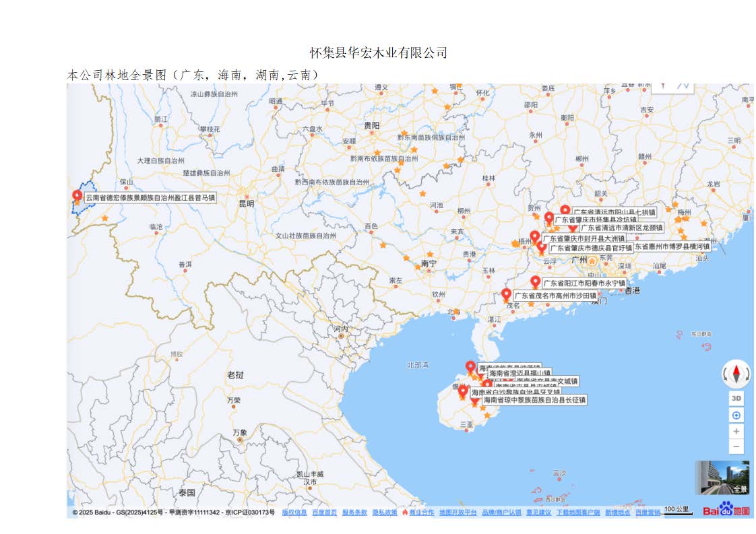756x534 pixels.
Task: Click the pin for 广东省肇庆市封开县大洲镇
Action: (534, 237)
